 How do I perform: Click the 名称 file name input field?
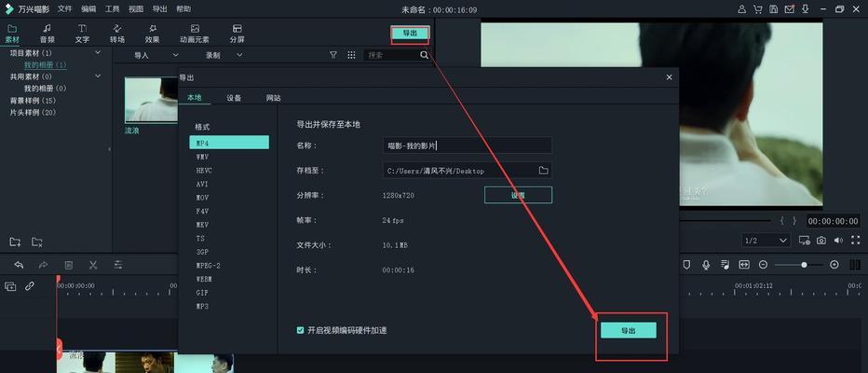(468, 145)
